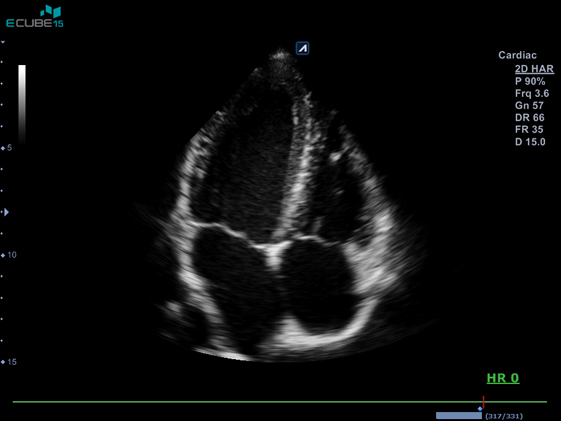Click the DR 66 dynamic range value
This screenshot has width=561, height=421.
[x=530, y=118]
